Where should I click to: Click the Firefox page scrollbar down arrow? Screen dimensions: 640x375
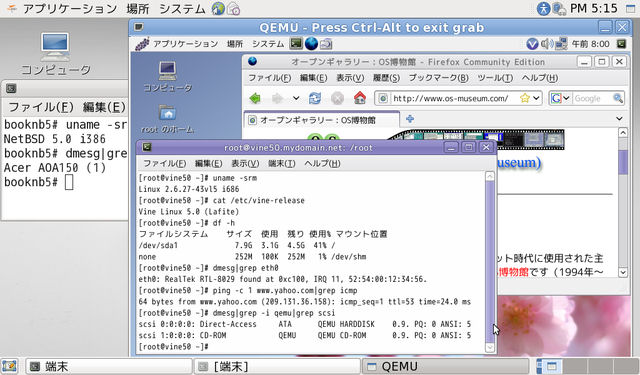coord(623,272)
